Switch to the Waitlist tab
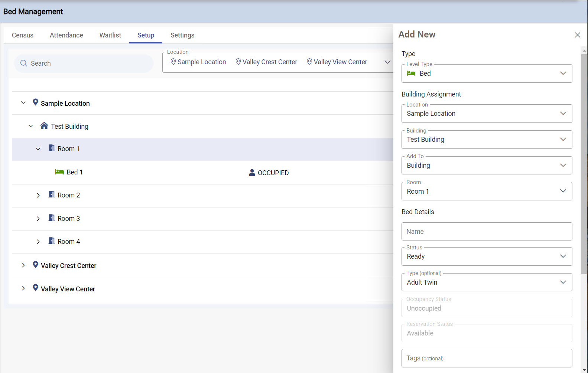This screenshot has height=373, width=588. [x=110, y=35]
